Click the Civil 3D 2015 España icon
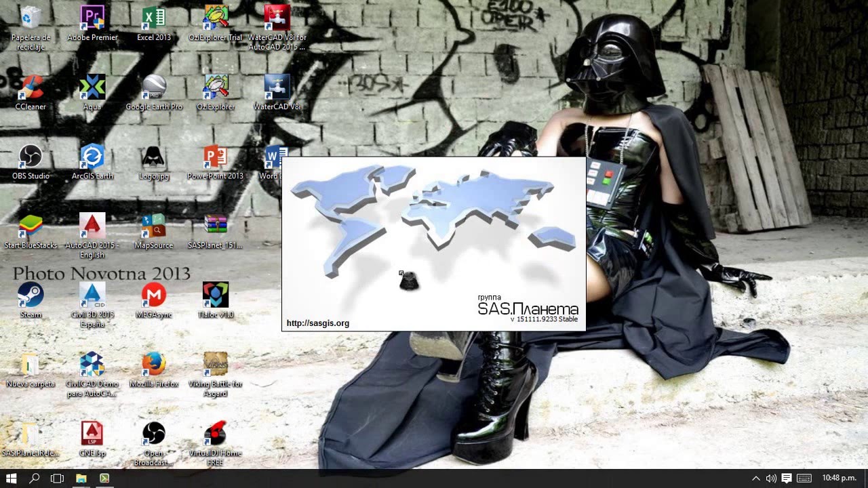The width and height of the screenshot is (868, 488). pyautogui.click(x=92, y=305)
